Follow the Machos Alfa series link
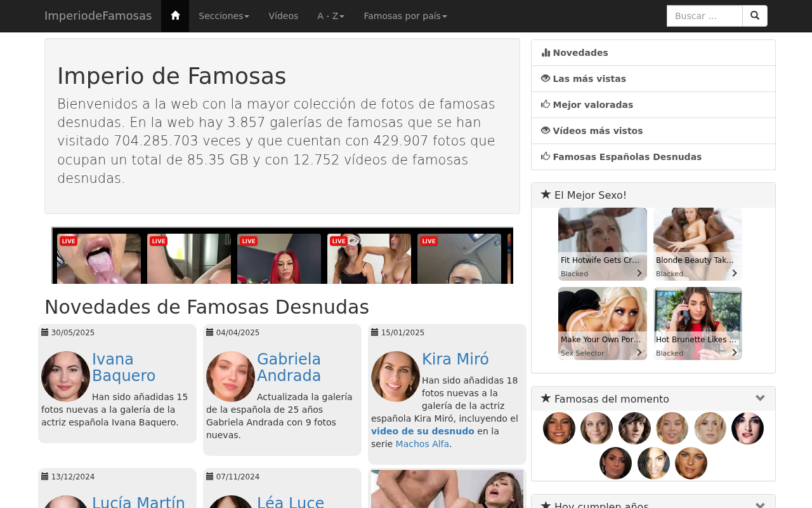812x508 pixels. pos(422,444)
